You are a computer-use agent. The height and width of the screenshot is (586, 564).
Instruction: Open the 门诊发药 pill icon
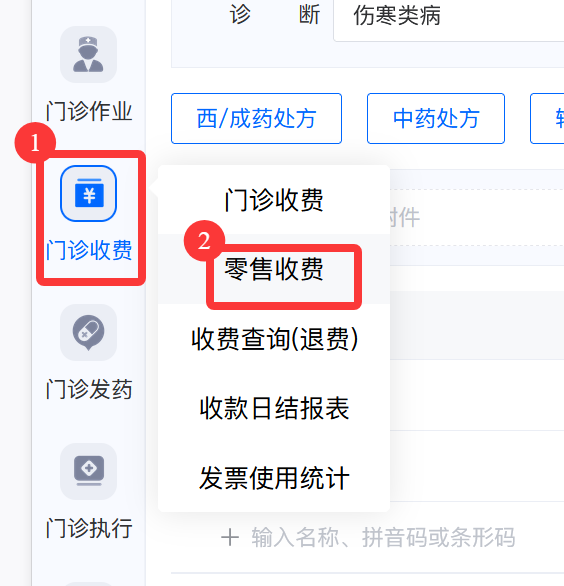88,333
